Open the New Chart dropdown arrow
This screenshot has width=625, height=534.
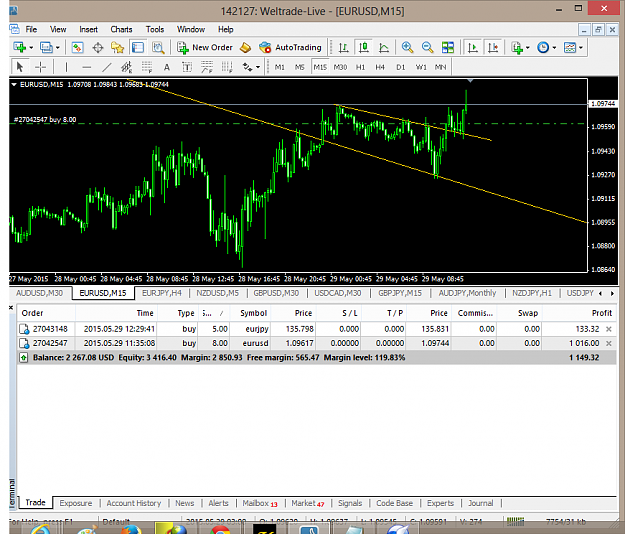click(x=31, y=48)
